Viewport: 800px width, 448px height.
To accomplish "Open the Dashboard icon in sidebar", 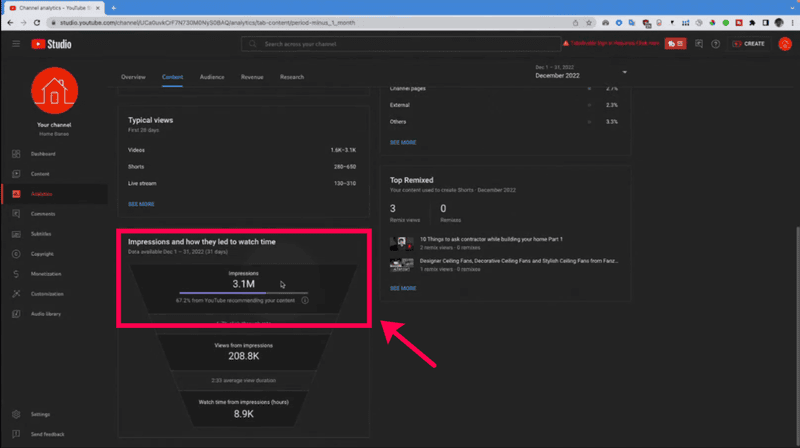I will (16, 154).
